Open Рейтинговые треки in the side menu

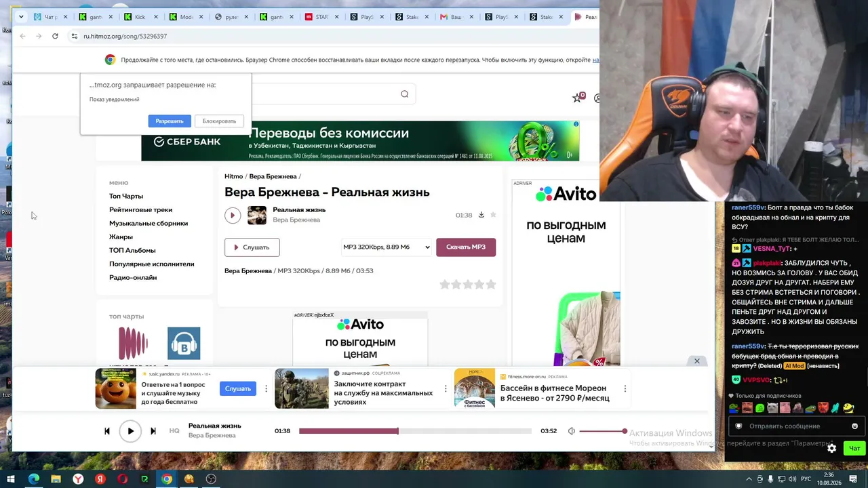140,209
